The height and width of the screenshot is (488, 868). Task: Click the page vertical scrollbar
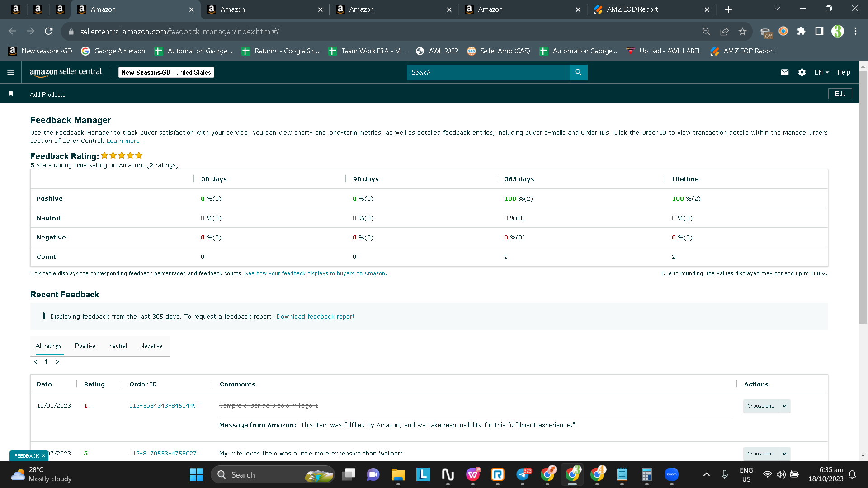pyautogui.click(x=863, y=197)
